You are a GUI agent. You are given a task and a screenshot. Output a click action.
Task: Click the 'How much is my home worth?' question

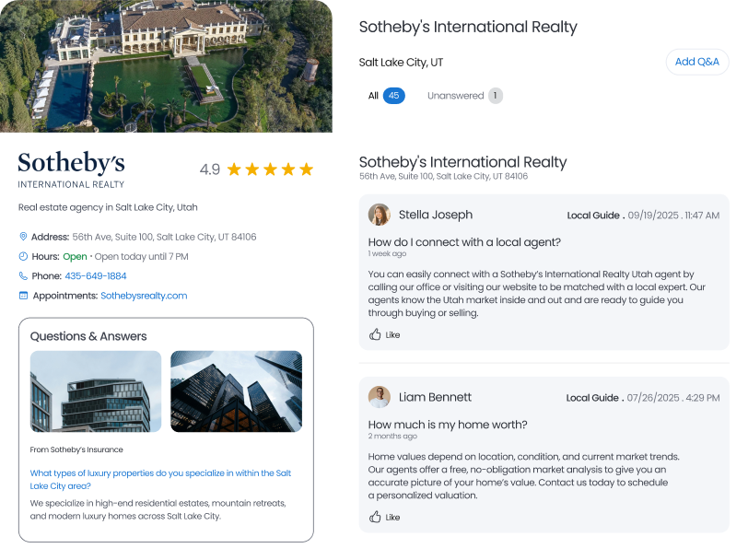tap(448, 425)
